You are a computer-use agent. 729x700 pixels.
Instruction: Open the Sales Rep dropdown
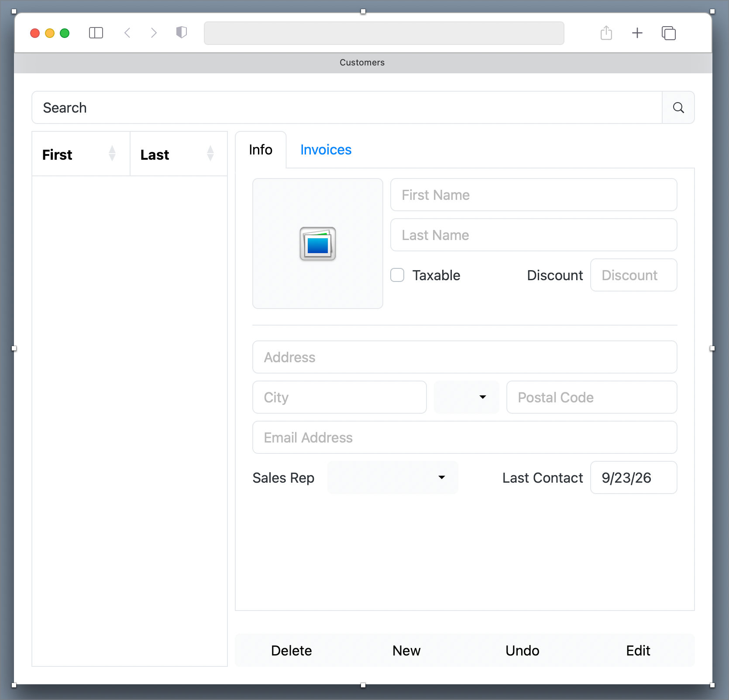pyautogui.click(x=393, y=477)
